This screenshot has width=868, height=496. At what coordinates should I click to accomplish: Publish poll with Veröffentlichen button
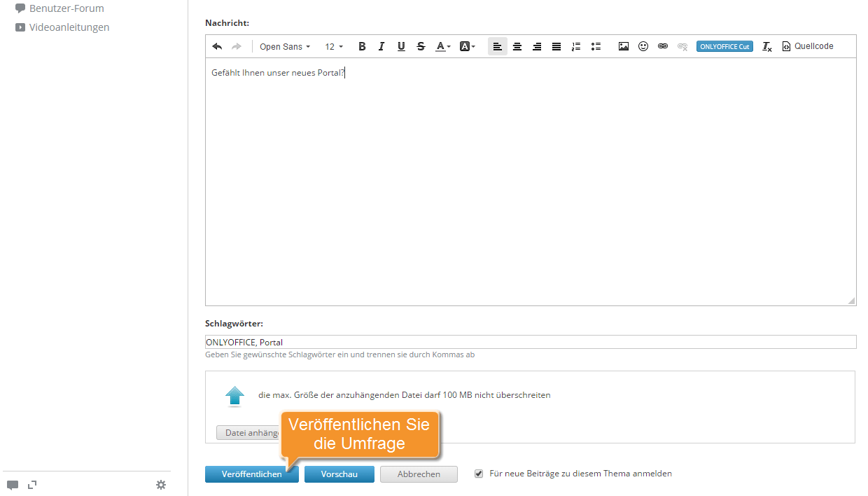tap(252, 474)
